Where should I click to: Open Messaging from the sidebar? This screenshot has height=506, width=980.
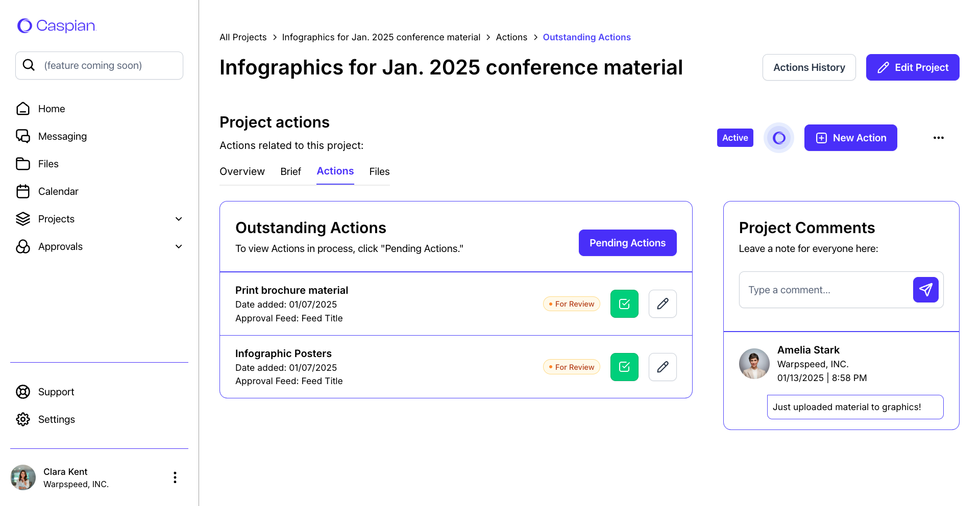62,136
